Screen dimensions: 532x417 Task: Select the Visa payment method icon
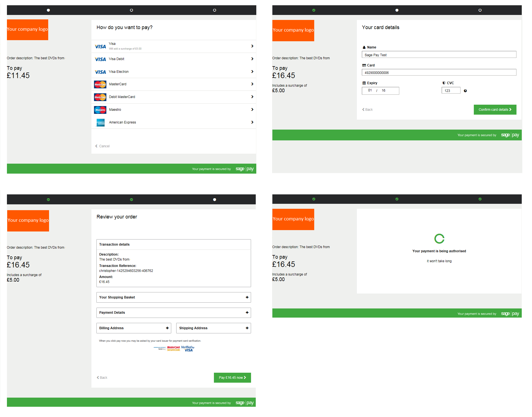coord(100,46)
